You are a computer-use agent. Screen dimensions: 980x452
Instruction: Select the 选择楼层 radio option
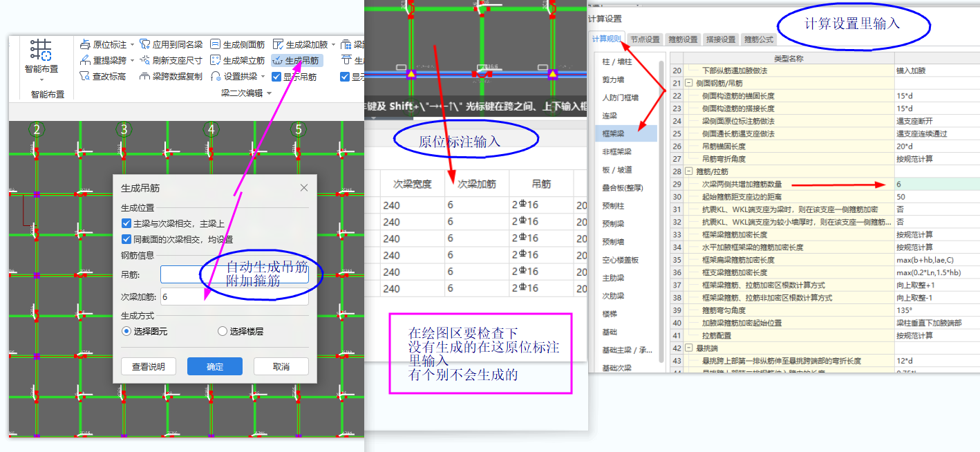[223, 331]
